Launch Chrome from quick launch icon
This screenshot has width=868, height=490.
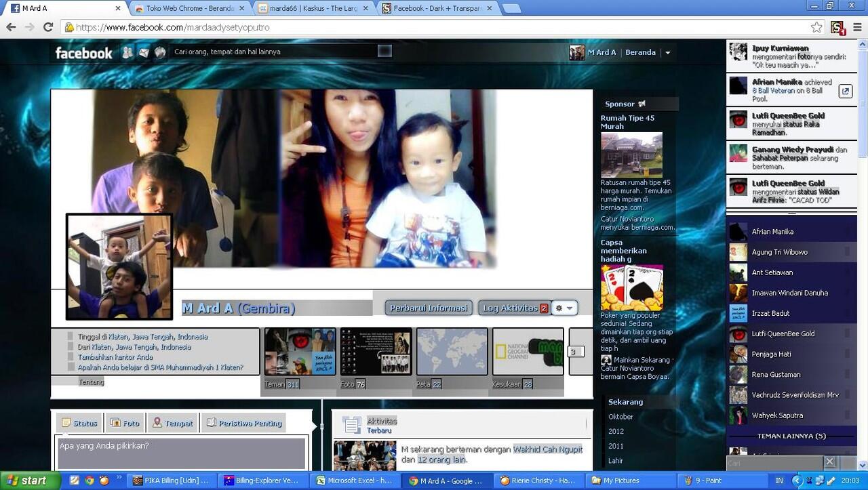(x=89, y=481)
